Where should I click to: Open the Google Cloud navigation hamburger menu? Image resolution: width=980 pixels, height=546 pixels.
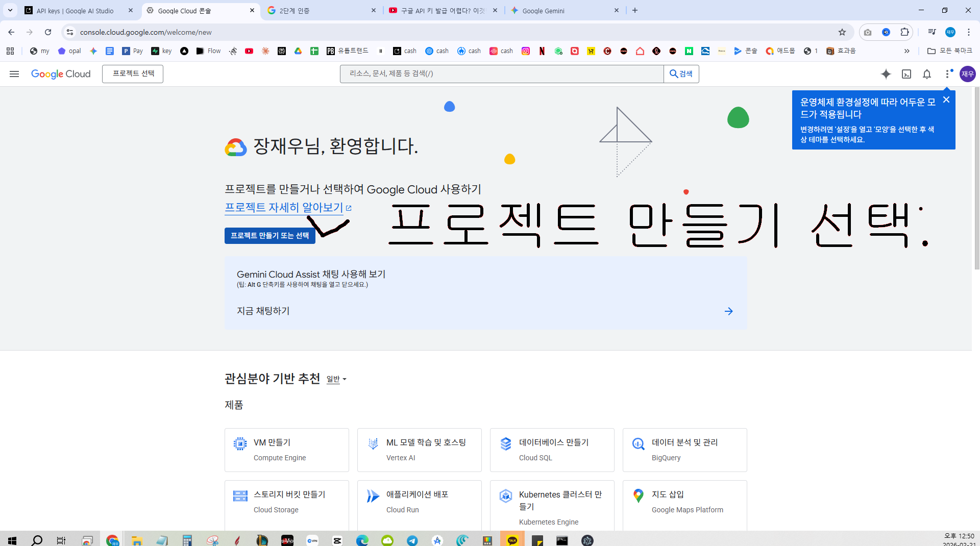pos(14,74)
